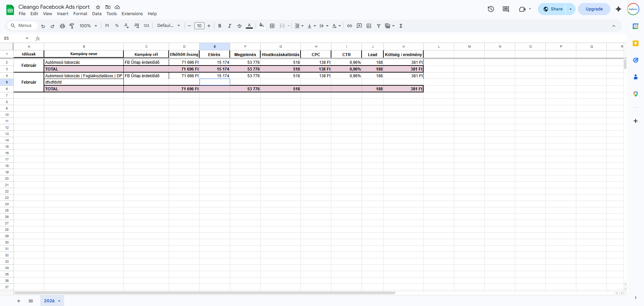The image size is (644, 306).
Task: Click the Upgrade button
Action: coord(594,9)
